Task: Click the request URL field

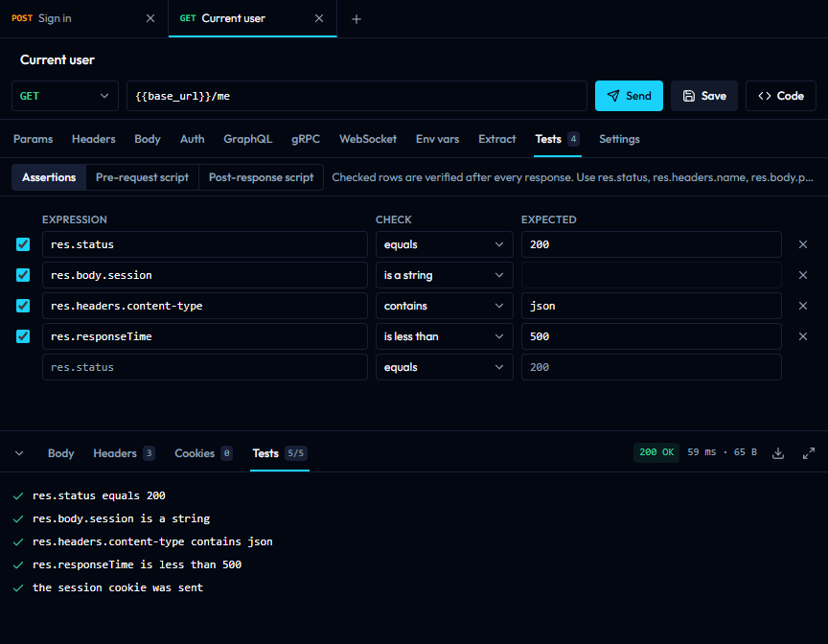Action: (356, 96)
